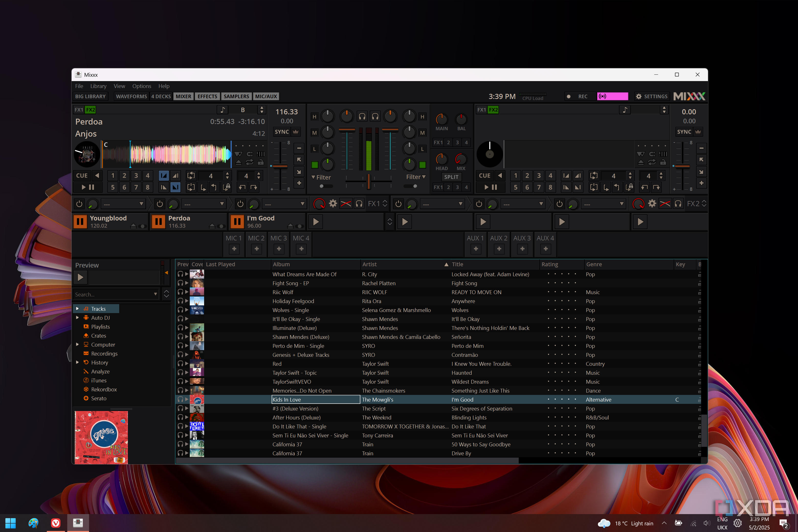Open the Windows Start menu
Screen dimensions: 798x532
(x=10, y=523)
